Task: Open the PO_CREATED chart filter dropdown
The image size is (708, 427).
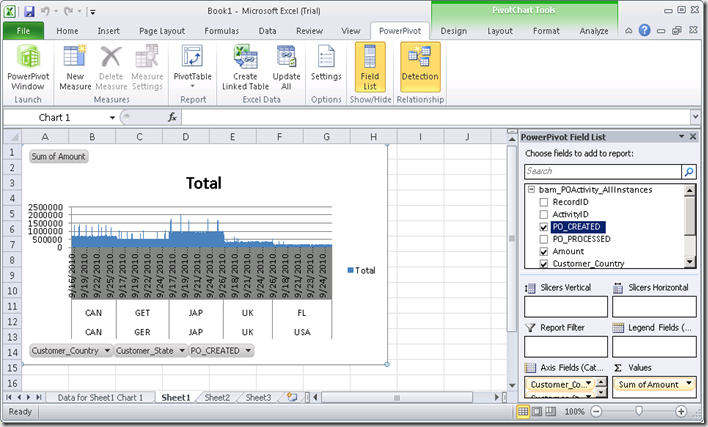Action: 248,350
